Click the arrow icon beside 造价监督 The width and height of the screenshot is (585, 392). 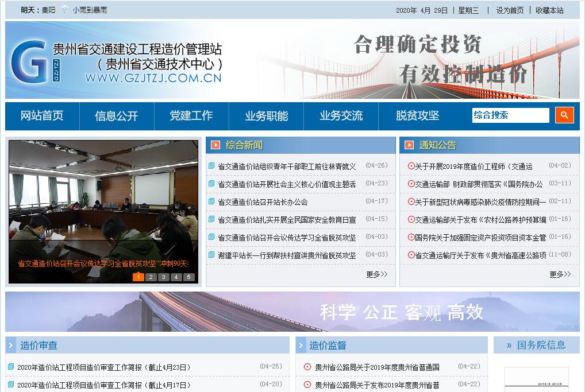point(301,346)
